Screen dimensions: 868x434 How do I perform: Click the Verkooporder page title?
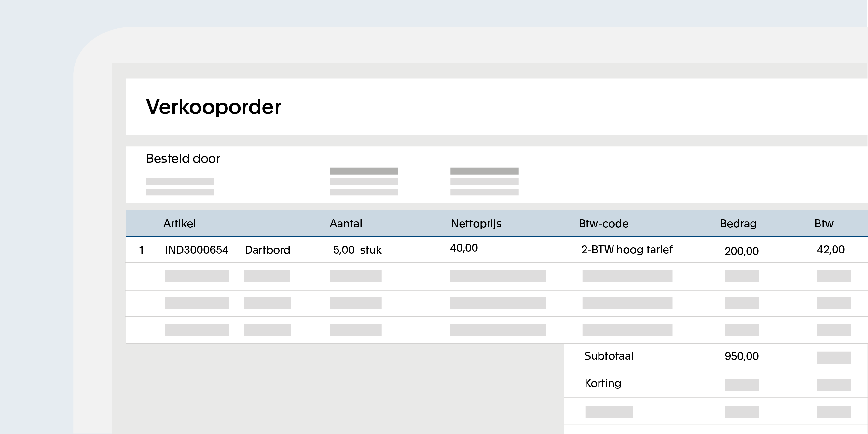[213, 107]
